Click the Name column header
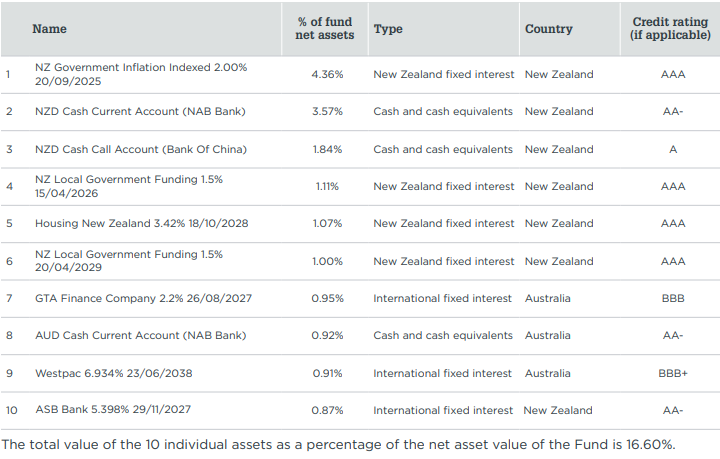720x459 pixels. click(50, 29)
